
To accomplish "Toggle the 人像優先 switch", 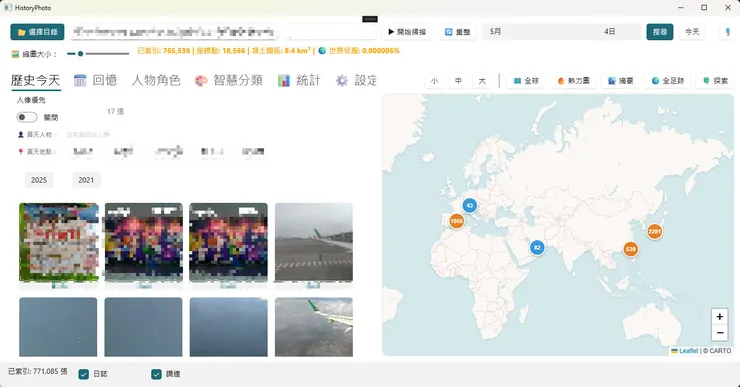I will pyautogui.click(x=27, y=117).
